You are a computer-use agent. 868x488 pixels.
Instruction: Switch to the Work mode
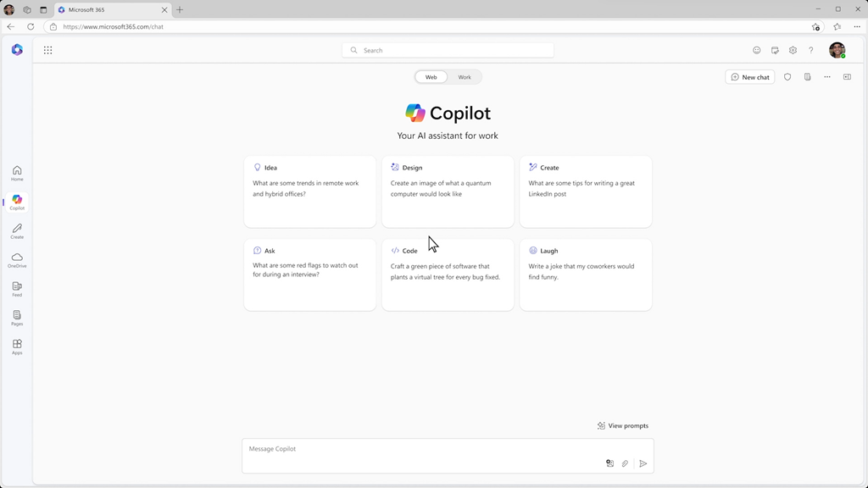(465, 77)
